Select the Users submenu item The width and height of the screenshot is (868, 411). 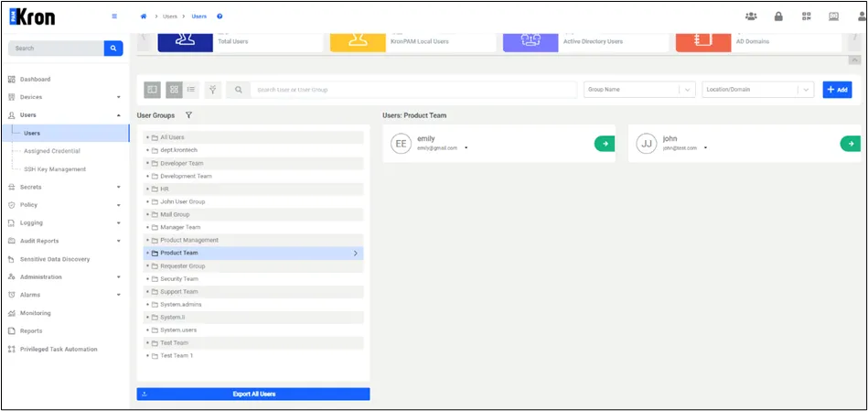[66, 133]
